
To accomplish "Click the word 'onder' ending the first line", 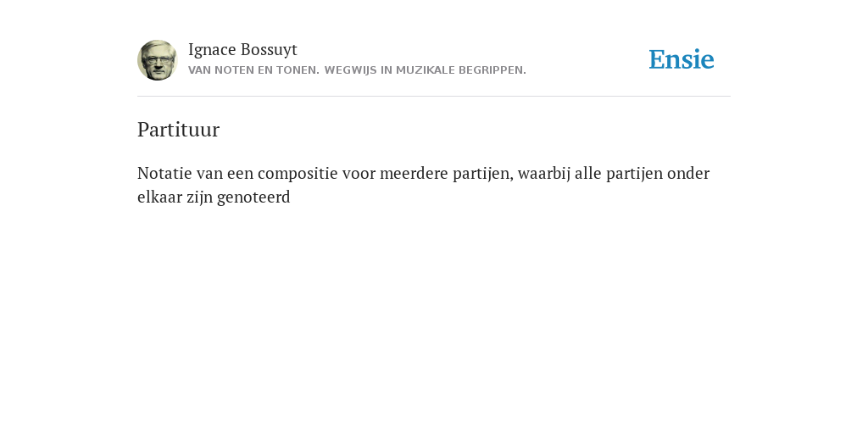I will coord(688,173).
